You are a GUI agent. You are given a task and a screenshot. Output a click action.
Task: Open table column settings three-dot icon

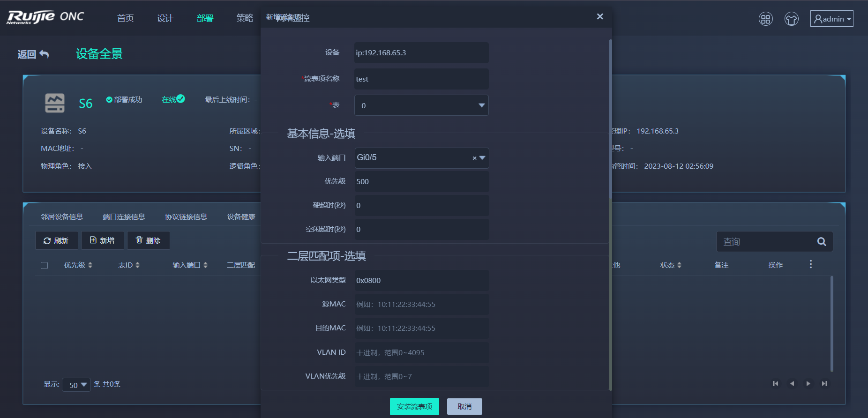click(x=810, y=264)
